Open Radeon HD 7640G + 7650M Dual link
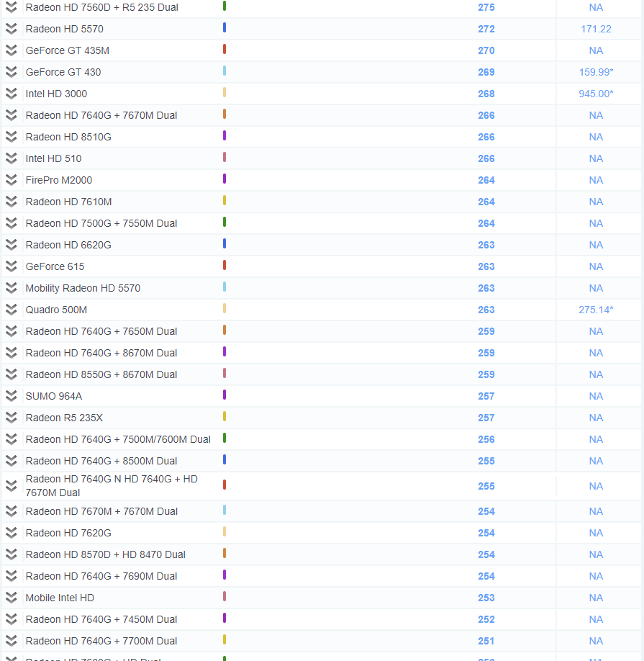This screenshot has height=661, width=644. click(101, 331)
